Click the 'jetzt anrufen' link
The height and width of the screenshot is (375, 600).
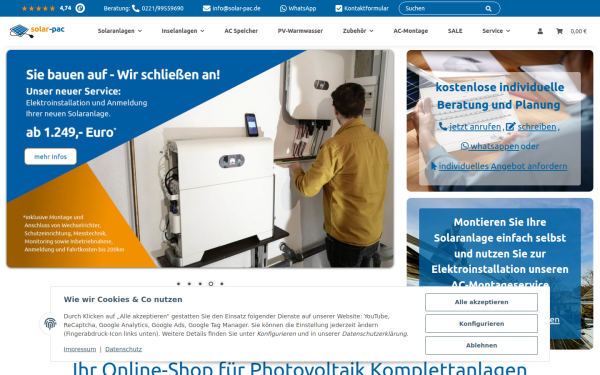[475, 127]
